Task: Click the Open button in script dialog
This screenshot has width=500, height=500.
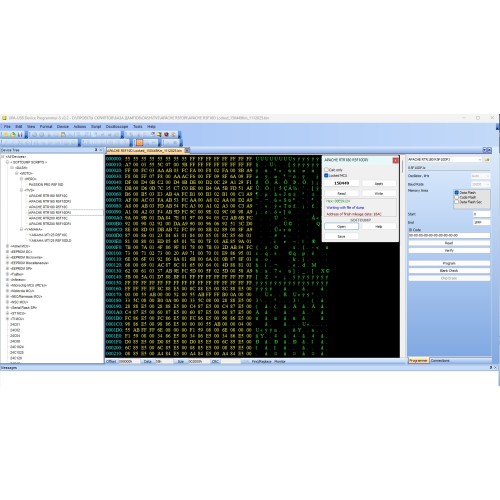Action: (342, 227)
